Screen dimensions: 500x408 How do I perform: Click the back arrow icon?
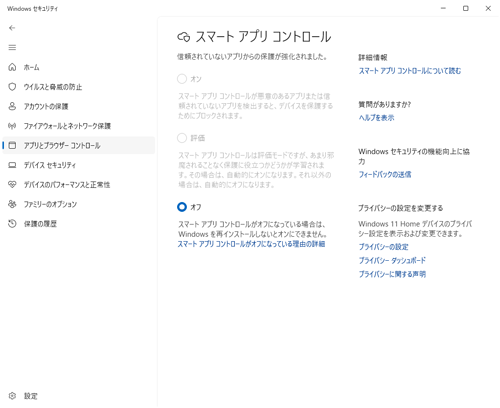pyautogui.click(x=12, y=28)
